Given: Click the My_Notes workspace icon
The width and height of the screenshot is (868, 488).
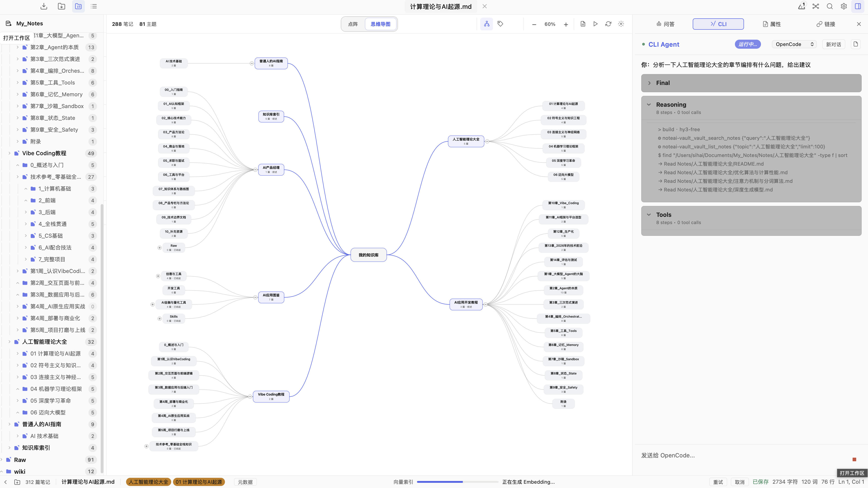Looking at the screenshot, I should (x=9, y=23).
